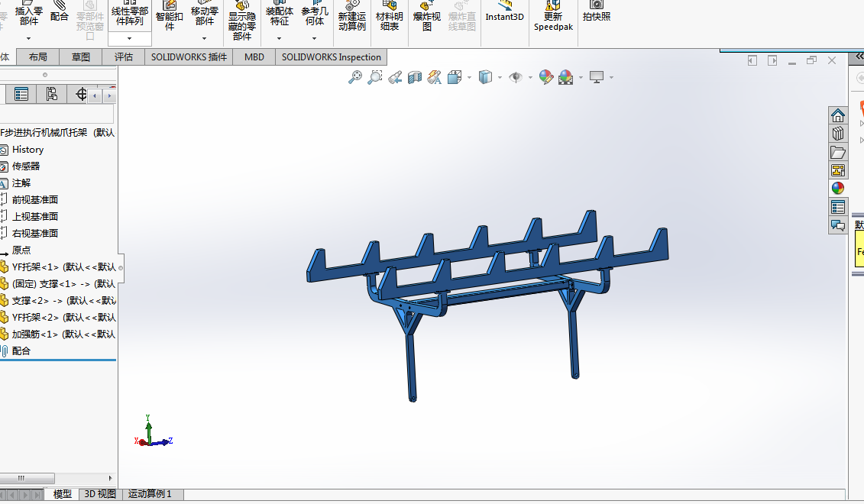Open the Display Style dropdown arrow
The height and width of the screenshot is (504, 864).
pyautogui.click(x=500, y=78)
